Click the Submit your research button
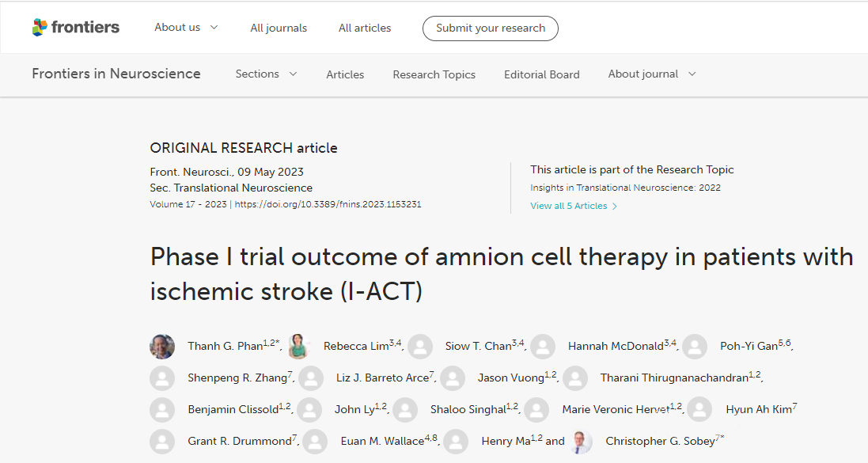 tap(491, 28)
